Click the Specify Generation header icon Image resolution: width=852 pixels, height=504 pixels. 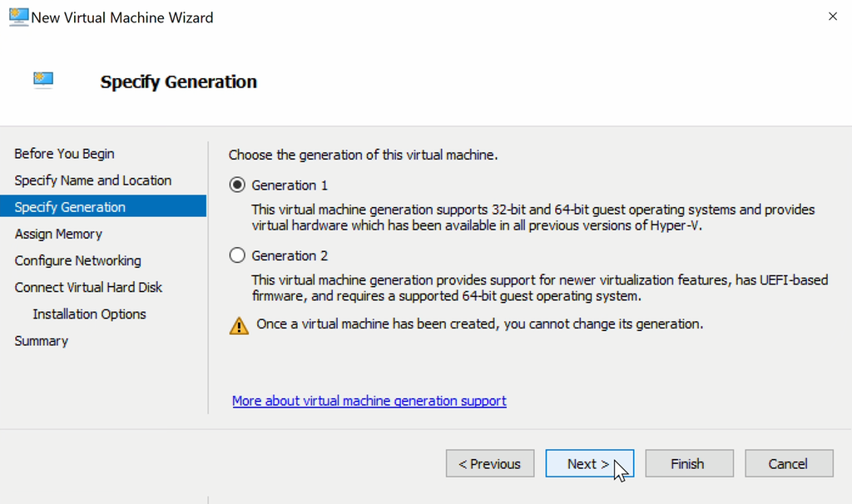43,80
